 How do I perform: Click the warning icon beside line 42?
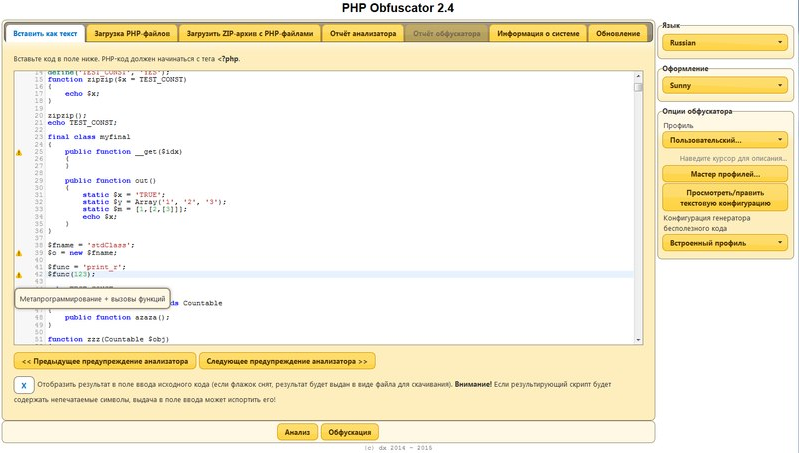click(18, 274)
